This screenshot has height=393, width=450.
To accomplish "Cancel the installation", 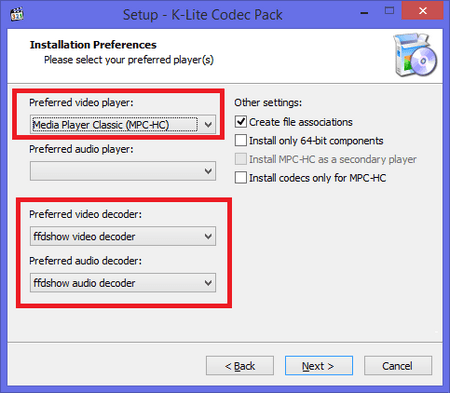I will 398,366.
